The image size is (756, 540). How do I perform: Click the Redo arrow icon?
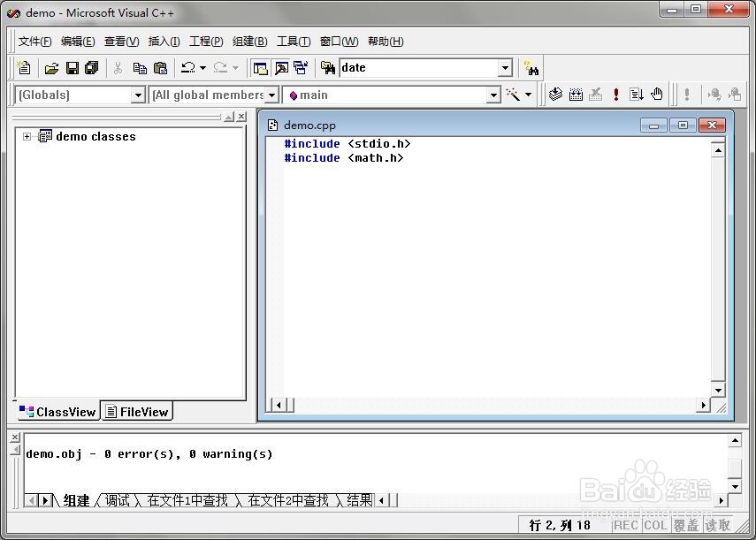pyautogui.click(x=220, y=68)
